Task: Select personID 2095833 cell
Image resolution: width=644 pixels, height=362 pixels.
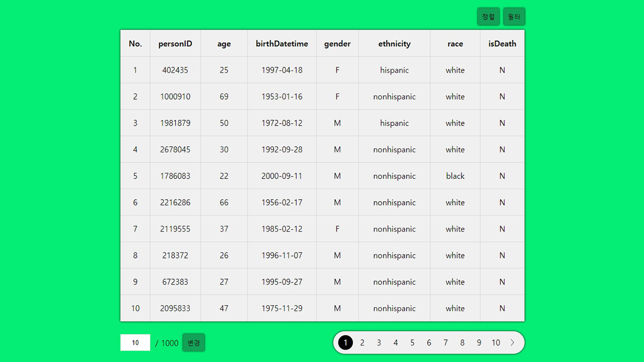Action: [x=175, y=308]
